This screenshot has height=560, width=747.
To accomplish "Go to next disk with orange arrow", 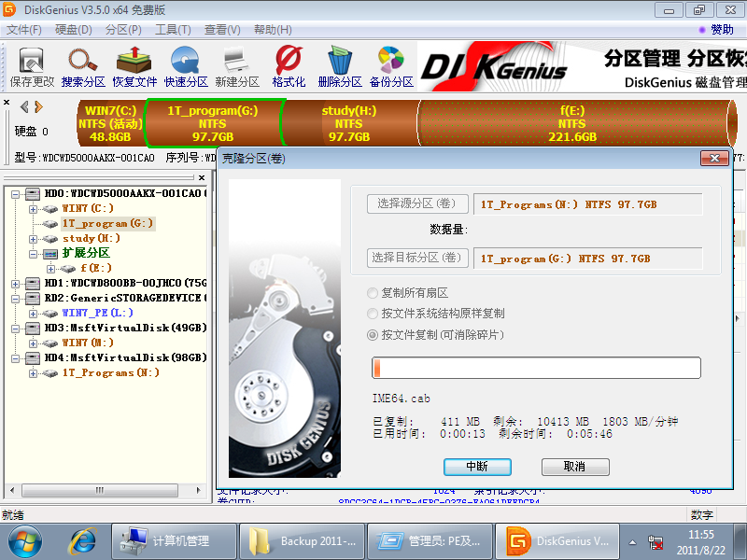I will coord(38,106).
